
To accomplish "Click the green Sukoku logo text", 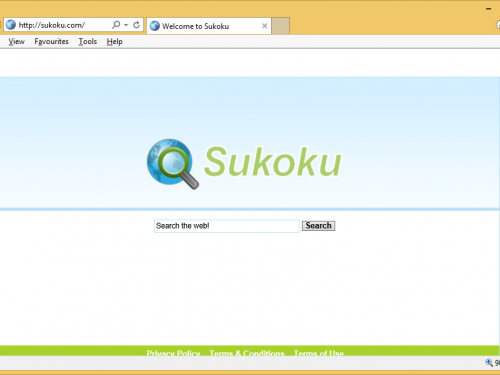I will [273, 162].
